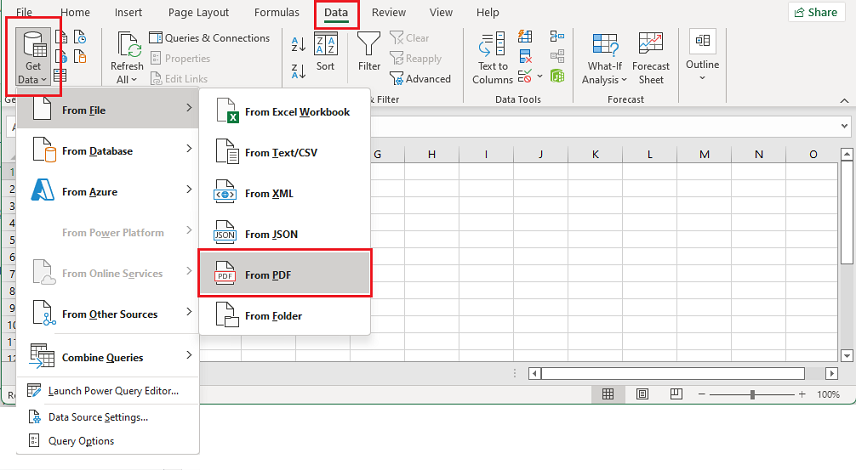Click the Flash Fill icon
856x470 pixels.
[525, 37]
